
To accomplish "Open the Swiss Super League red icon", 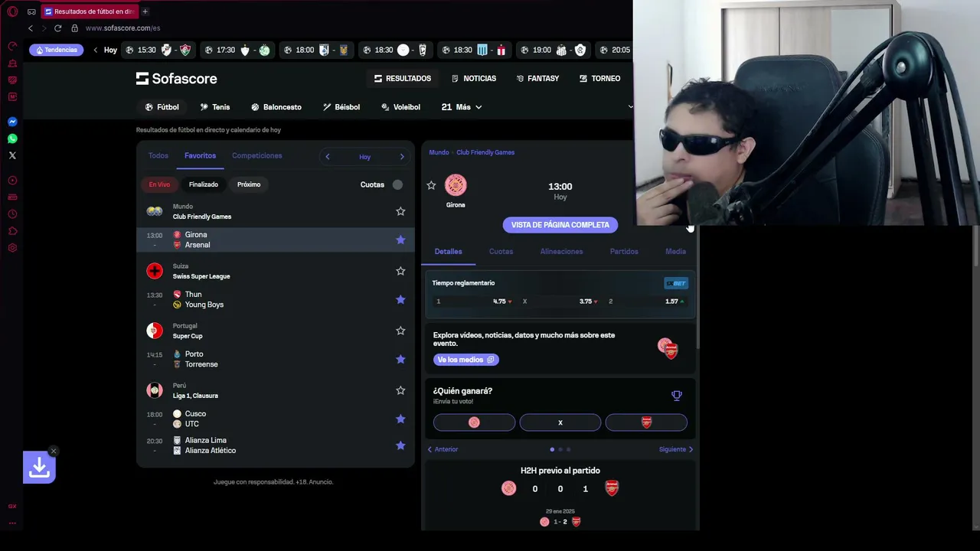I will coord(155,271).
